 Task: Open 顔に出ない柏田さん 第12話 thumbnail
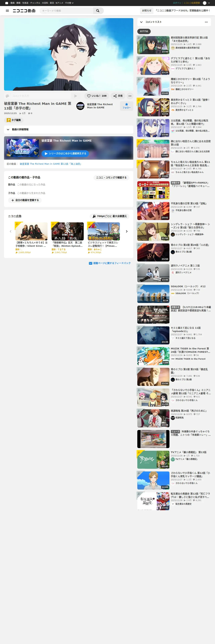[153, 149]
